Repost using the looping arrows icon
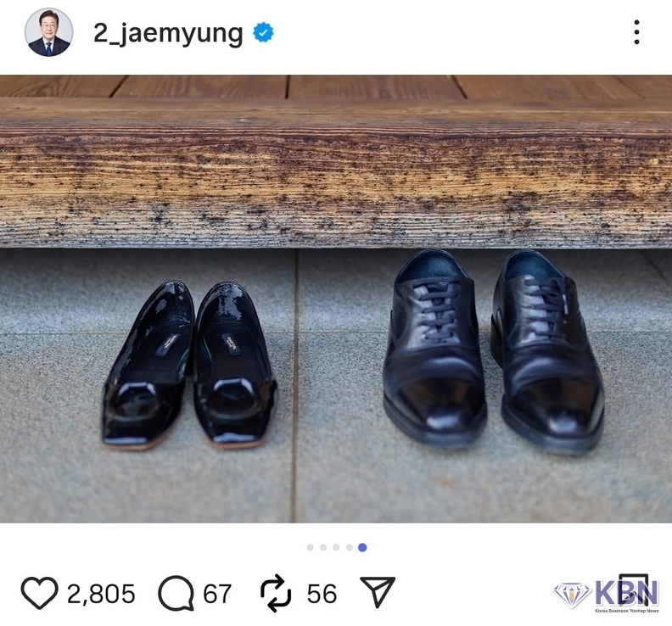Image resolution: width=672 pixels, height=626 pixels. [x=276, y=593]
